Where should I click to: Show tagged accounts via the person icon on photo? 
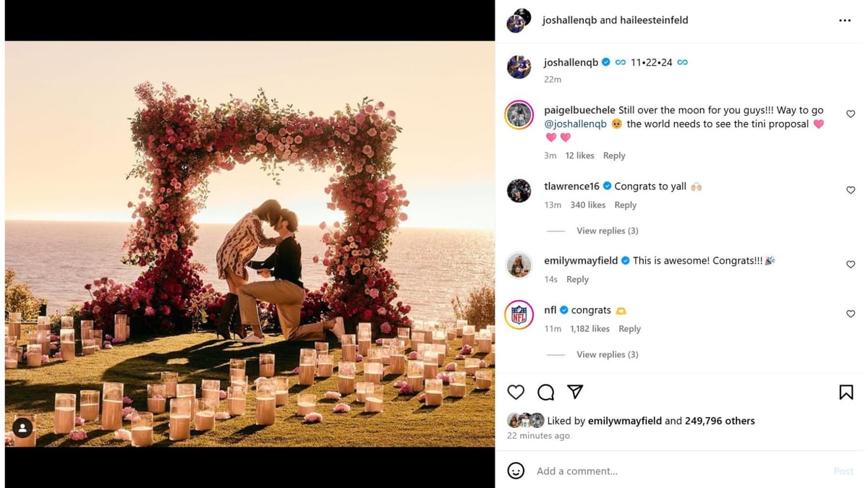[22, 428]
